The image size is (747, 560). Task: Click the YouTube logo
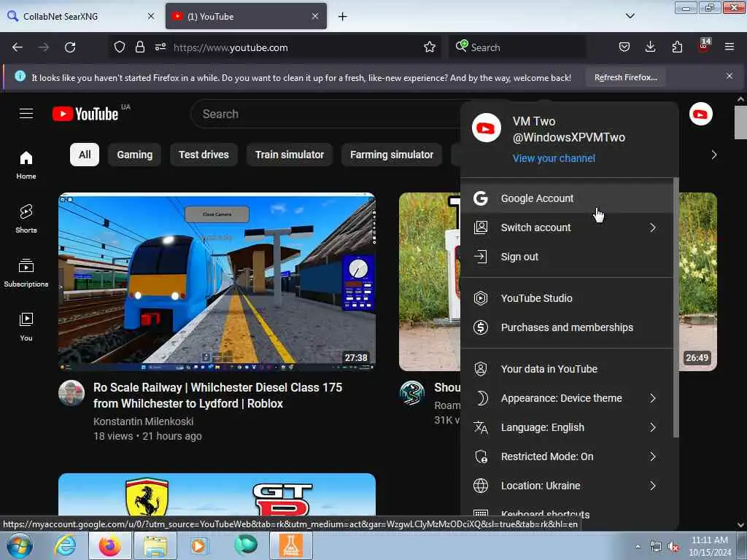(x=85, y=114)
